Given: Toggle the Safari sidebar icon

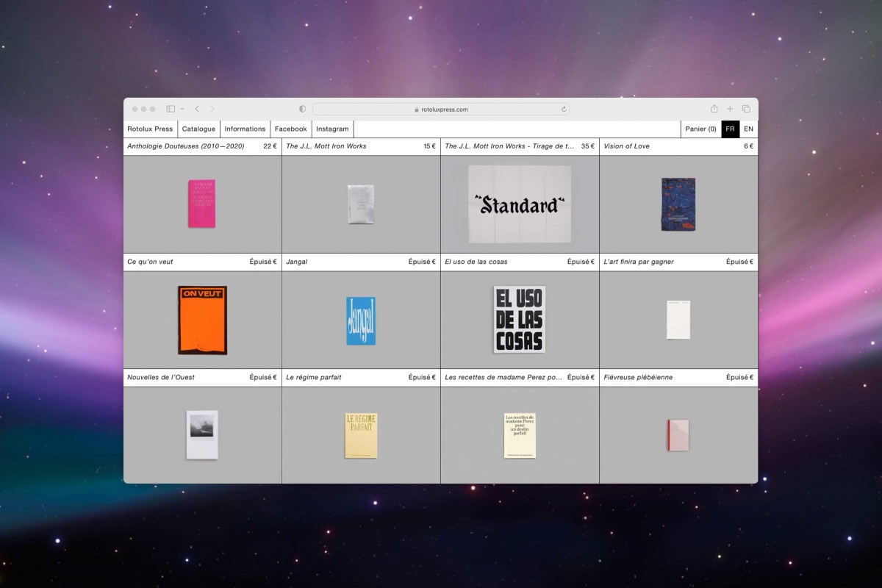Looking at the screenshot, I should 171,109.
